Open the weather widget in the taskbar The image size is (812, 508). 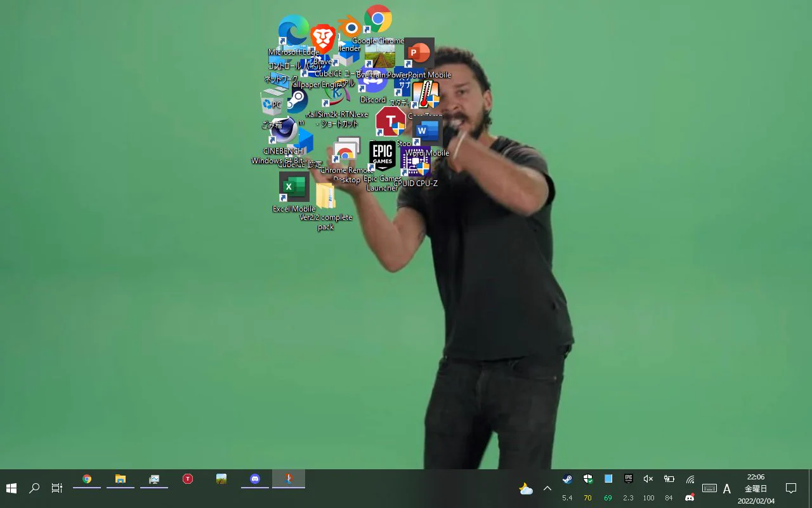coord(526,489)
